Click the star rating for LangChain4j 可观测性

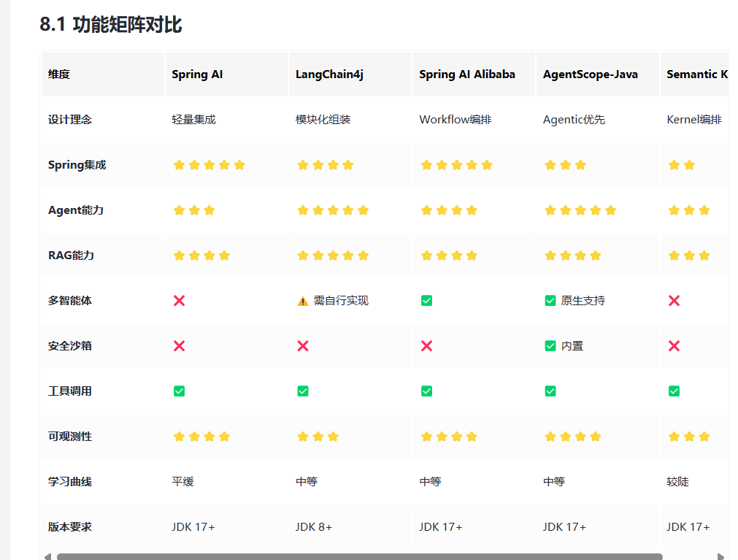(x=318, y=436)
